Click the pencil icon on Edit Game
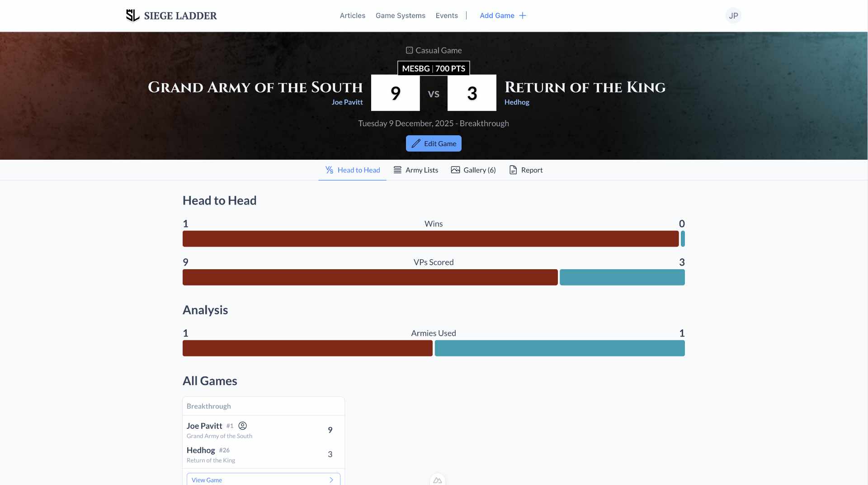Image resolution: width=868 pixels, height=485 pixels. 416,143
